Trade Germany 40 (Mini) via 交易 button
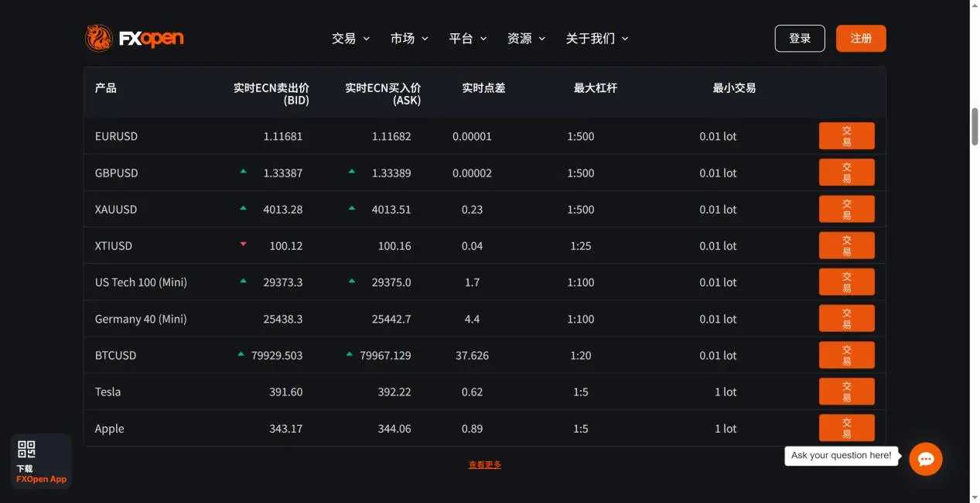Image resolution: width=980 pixels, height=503 pixels. pos(847,318)
